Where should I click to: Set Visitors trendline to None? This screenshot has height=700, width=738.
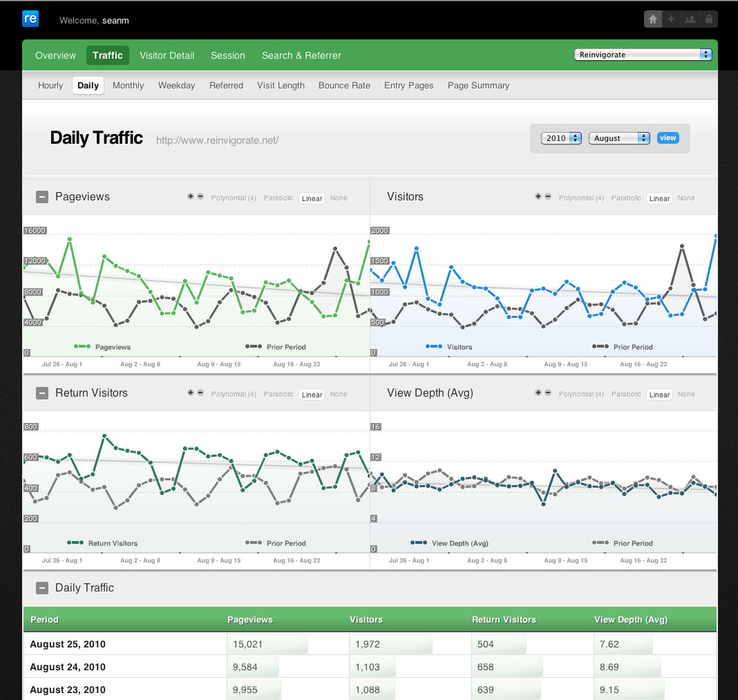click(x=686, y=198)
